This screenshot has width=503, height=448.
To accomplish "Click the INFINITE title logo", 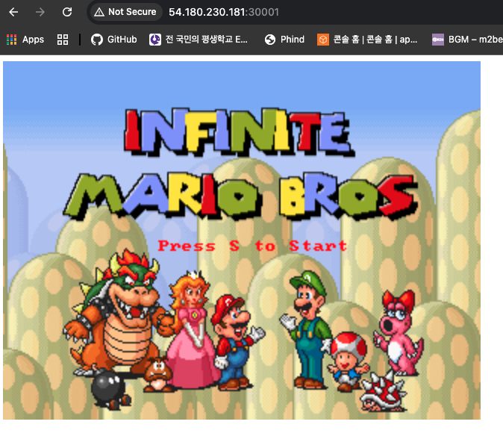I will tap(239, 132).
